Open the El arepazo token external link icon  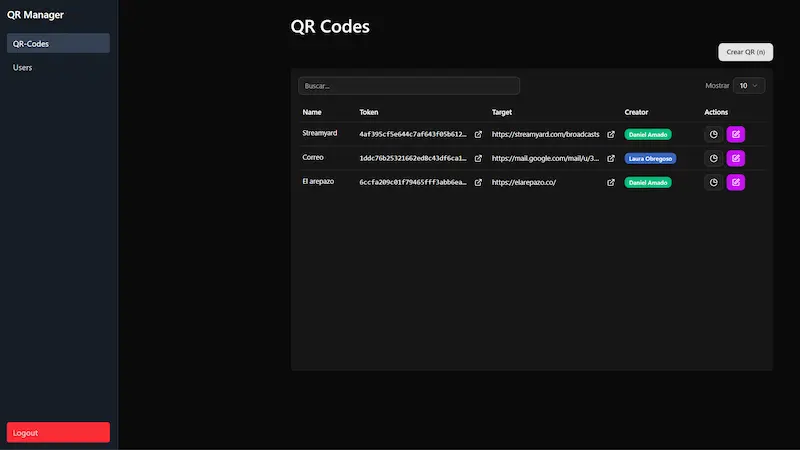478,182
